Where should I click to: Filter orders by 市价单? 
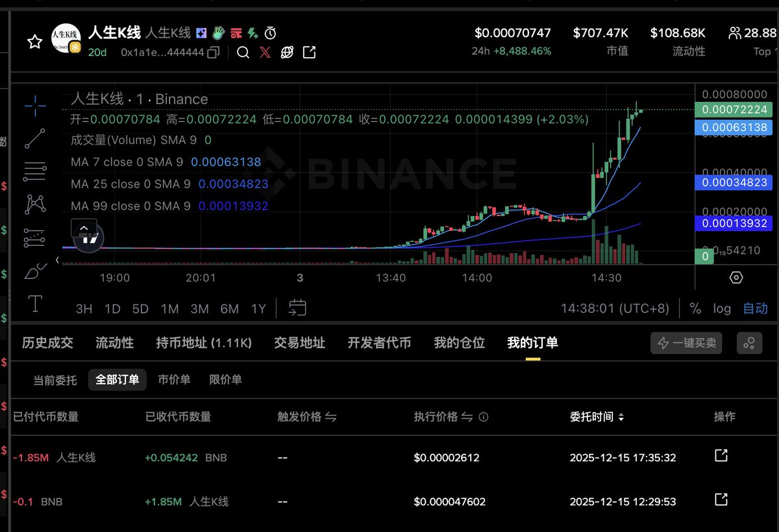point(175,380)
